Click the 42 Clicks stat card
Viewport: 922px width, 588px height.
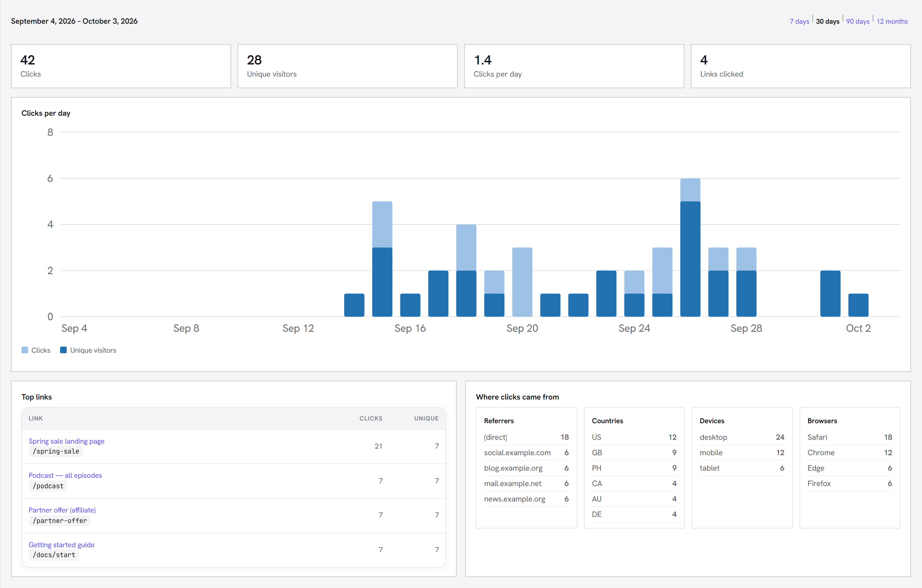121,66
